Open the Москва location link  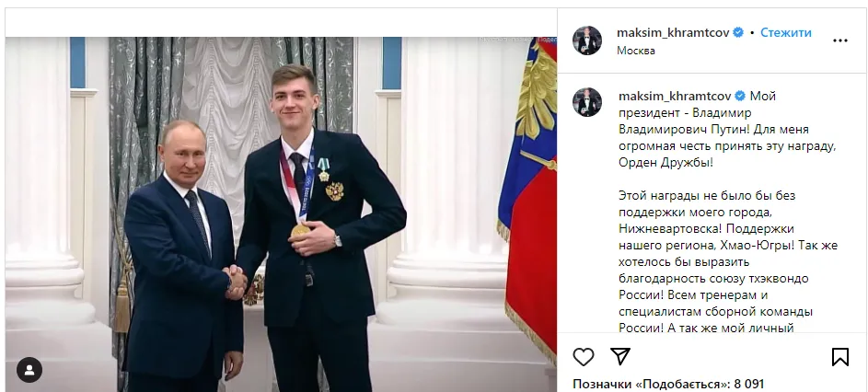tap(636, 51)
